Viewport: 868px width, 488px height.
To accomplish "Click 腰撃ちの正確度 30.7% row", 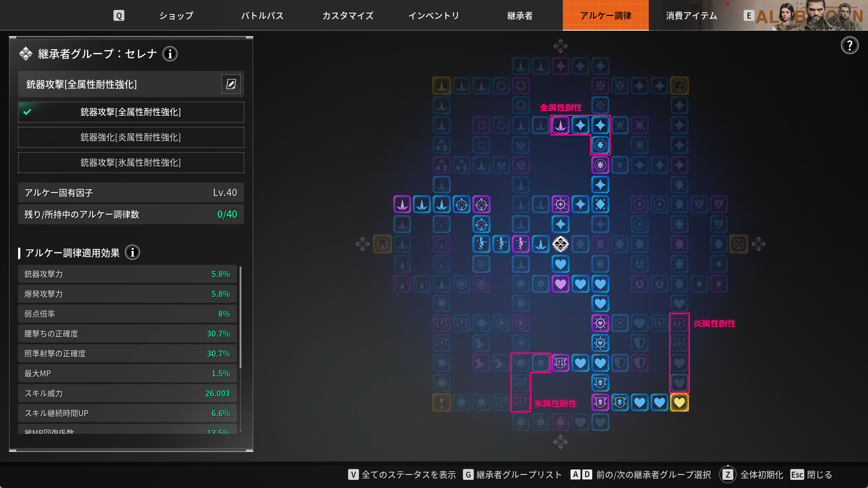I will [x=127, y=334].
